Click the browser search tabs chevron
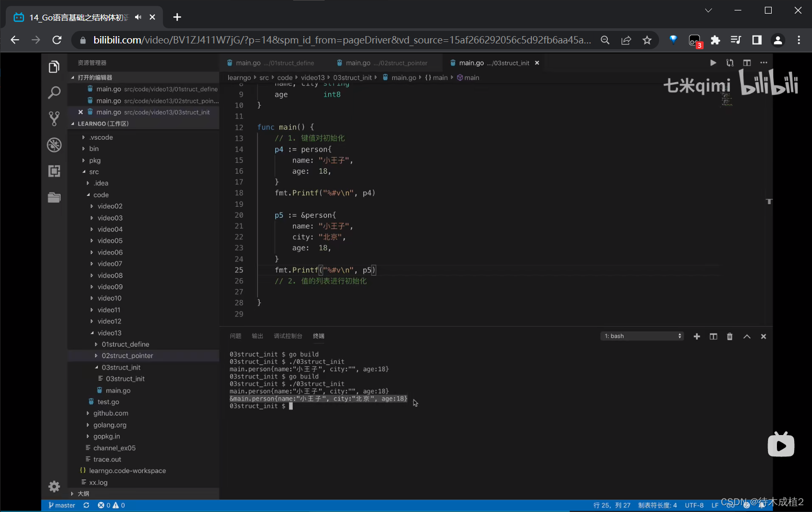This screenshot has height=512, width=812. point(708,10)
